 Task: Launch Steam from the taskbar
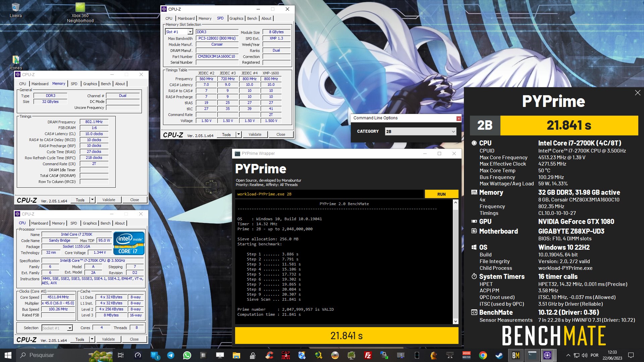coord(499,355)
